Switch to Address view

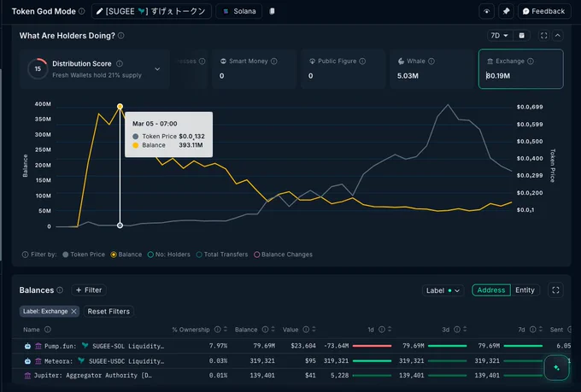pyautogui.click(x=491, y=290)
